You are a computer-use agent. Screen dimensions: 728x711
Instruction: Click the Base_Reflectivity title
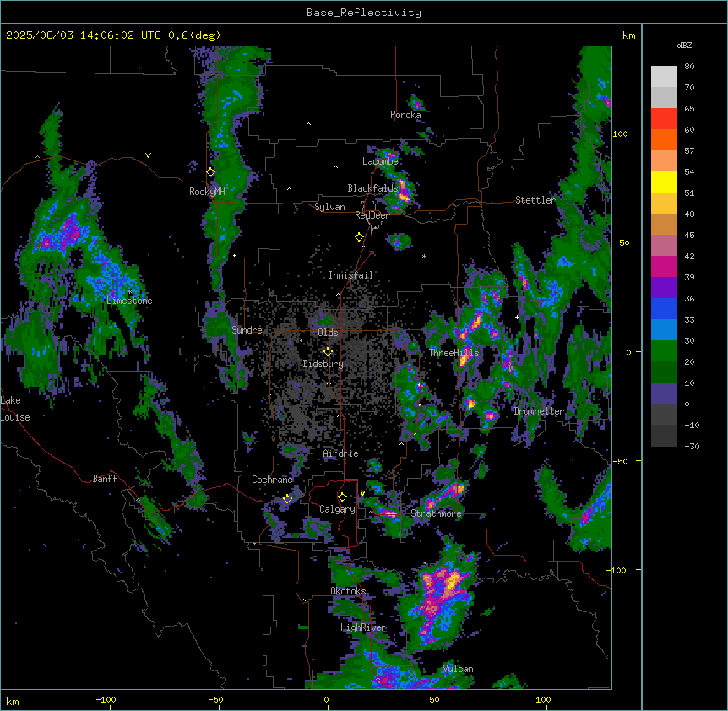[x=364, y=13]
